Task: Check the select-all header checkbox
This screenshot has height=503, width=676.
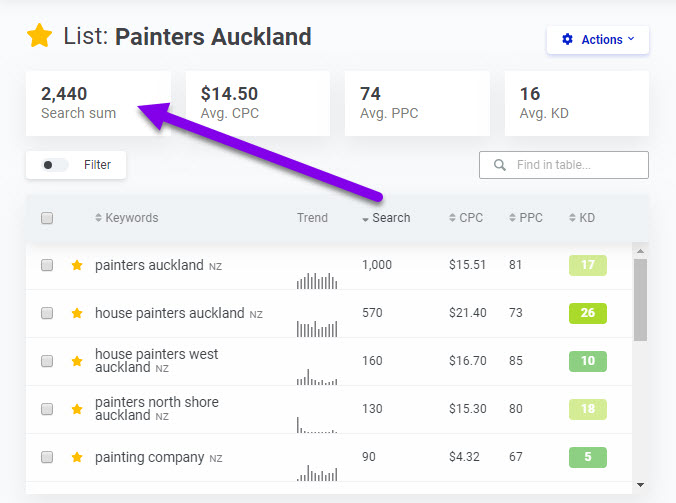Action: (x=47, y=218)
